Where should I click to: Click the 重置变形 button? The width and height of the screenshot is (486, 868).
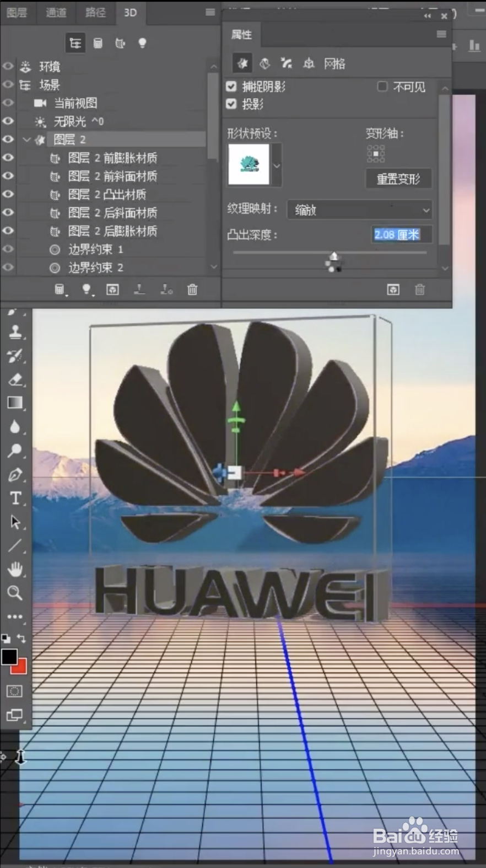(x=398, y=179)
